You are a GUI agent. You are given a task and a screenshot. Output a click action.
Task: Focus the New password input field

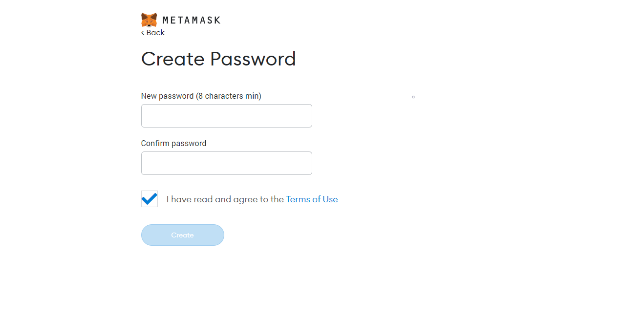click(x=226, y=116)
